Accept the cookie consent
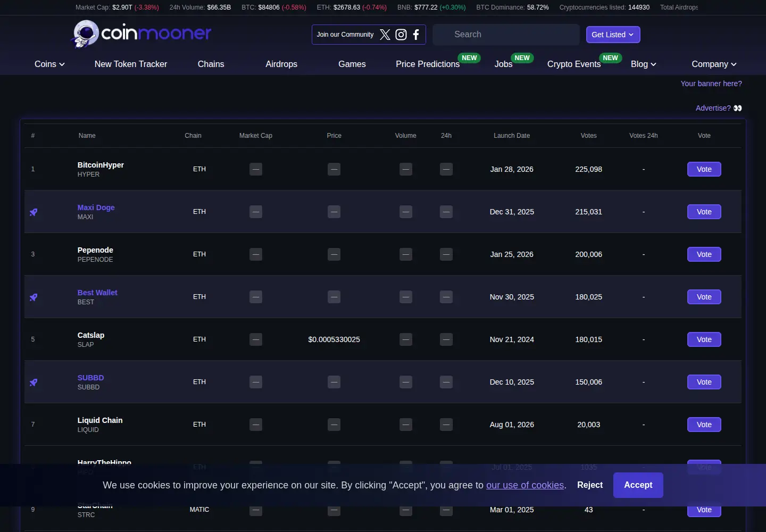The image size is (766, 532). point(638,485)
